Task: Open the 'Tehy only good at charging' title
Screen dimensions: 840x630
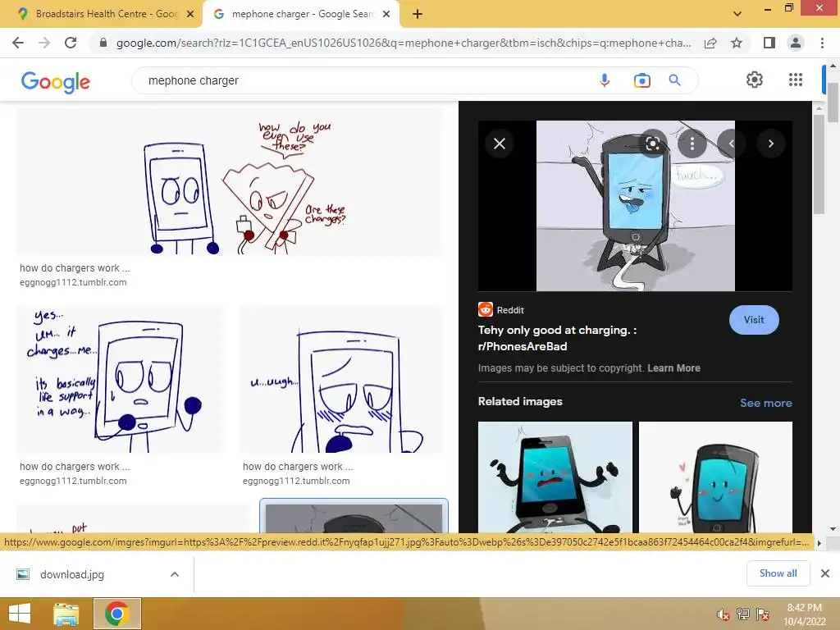Action: click(557, 338)
